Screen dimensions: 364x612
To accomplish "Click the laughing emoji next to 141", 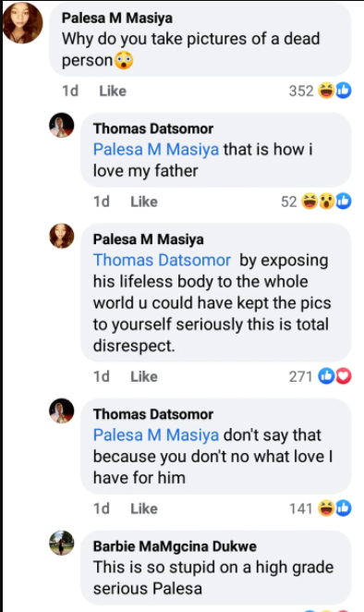I will [x=326, y=508].
